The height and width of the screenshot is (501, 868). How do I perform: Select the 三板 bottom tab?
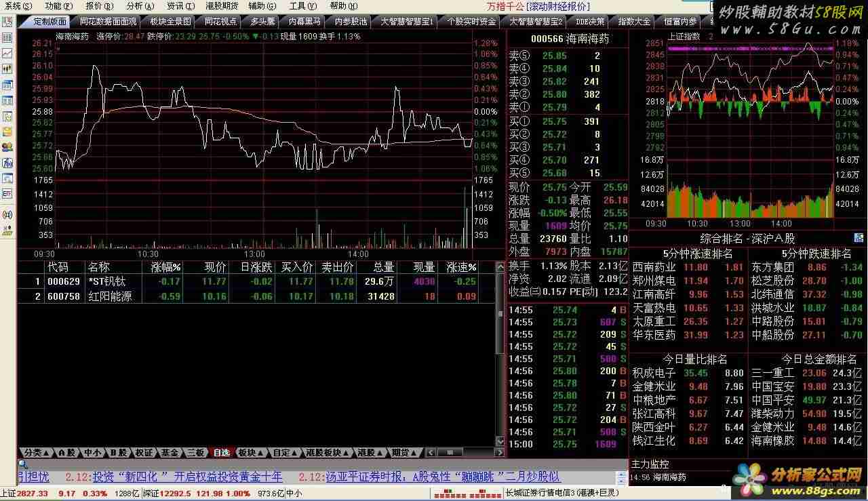196,452
